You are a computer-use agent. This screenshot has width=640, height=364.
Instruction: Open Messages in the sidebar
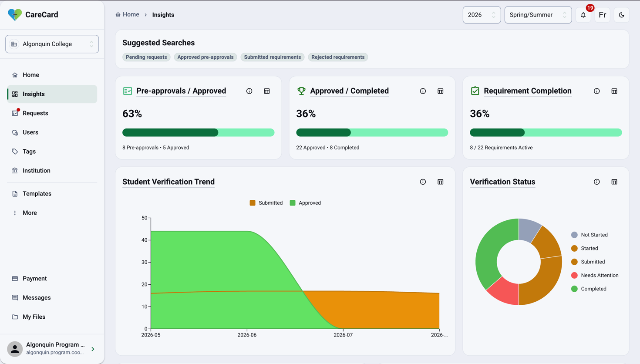[52, 298]
